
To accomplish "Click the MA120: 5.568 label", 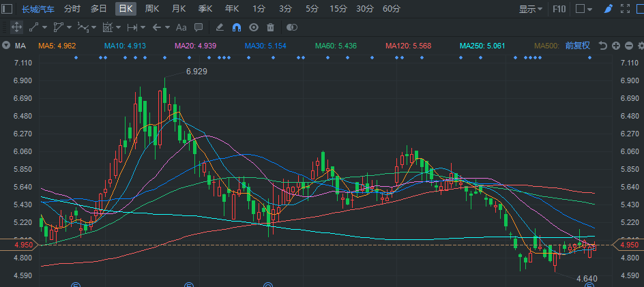I will click(x=408, y=46).
